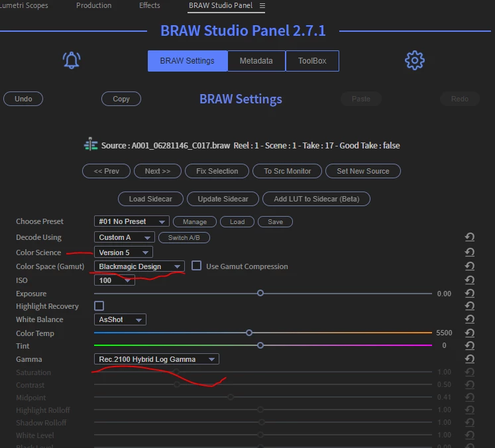Viewport: 495px width, 448px height.
Task: Click the Tint value 0
Action: pyautogui.click(x=444, y=345)
